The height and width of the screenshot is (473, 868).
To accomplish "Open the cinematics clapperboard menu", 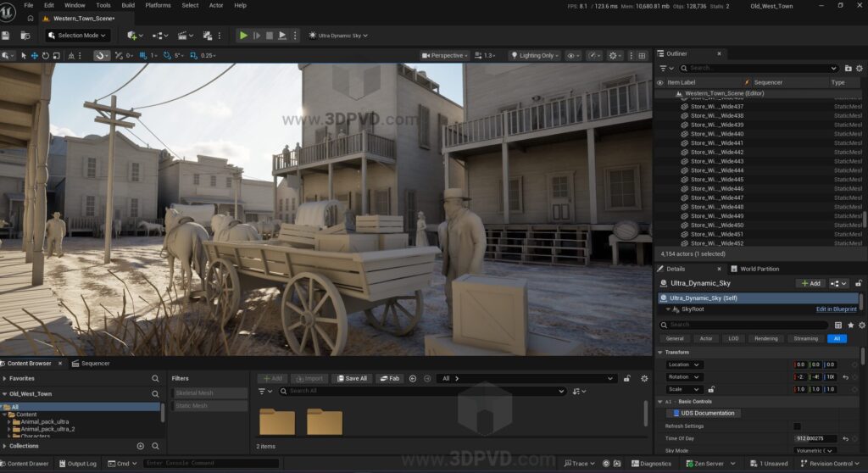I will pos(183,36).
